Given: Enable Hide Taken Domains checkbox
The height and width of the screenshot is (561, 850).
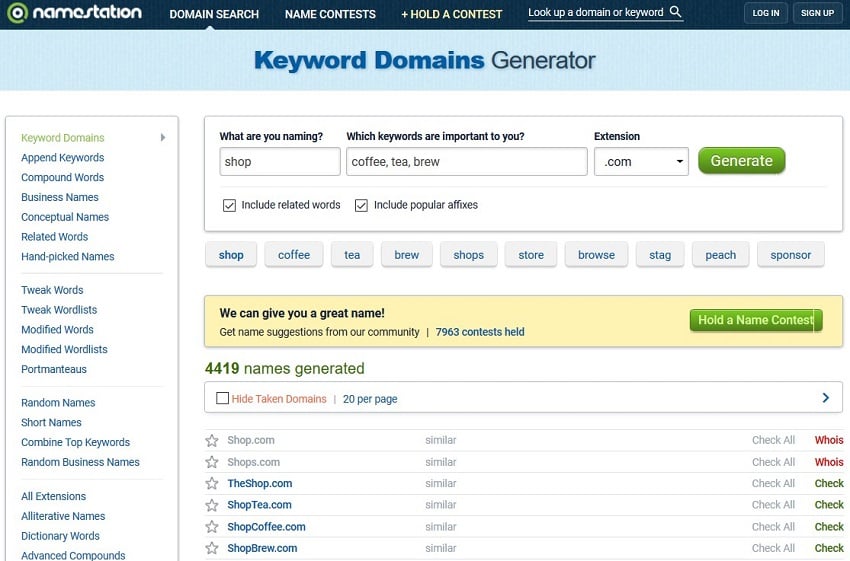Looking at the screenshot, I should [x=223, y=398].
